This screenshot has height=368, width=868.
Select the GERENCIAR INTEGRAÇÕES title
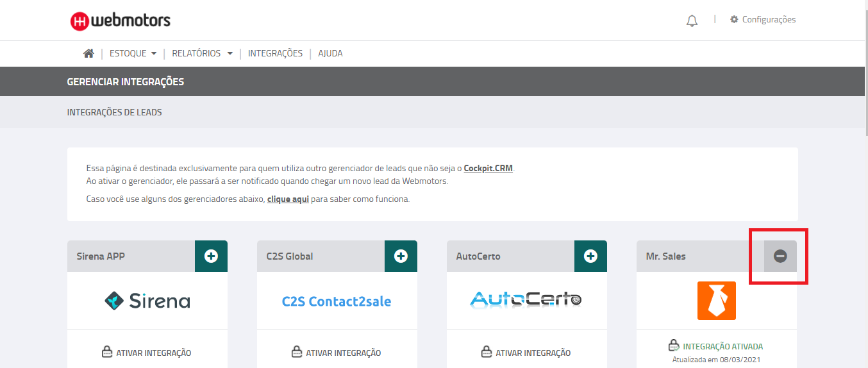[126, 82]
